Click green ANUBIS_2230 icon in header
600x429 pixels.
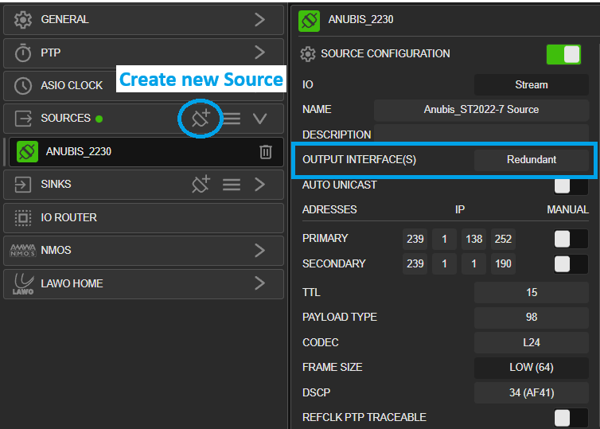click(x=309, y=21)
